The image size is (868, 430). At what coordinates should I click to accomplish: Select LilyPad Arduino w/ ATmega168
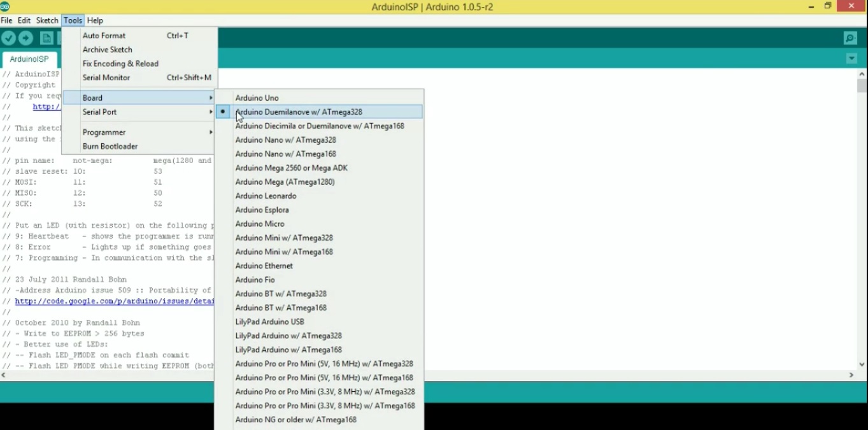(x=319, y=350)
